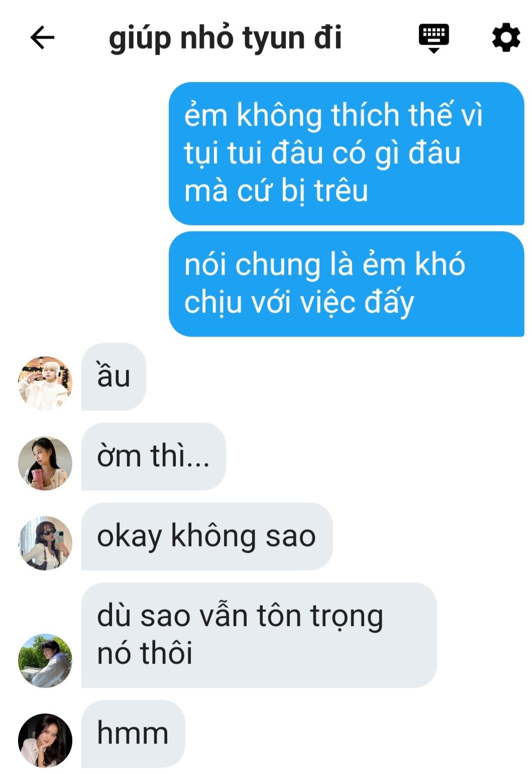Open avatar next to 'ầu' message
This screenshot has width=532, height=774.
45,383
